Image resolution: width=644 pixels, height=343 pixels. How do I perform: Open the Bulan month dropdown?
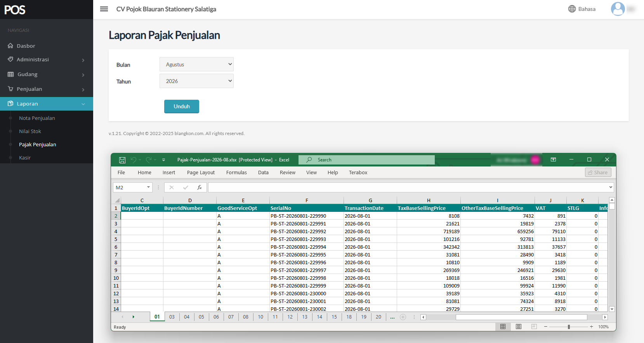(x=196, y=64)
